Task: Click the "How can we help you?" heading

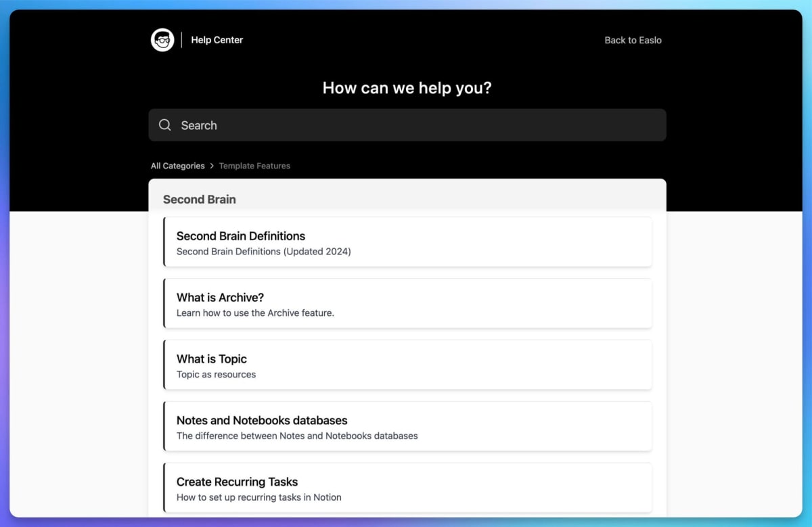Action: pos(407,88)
